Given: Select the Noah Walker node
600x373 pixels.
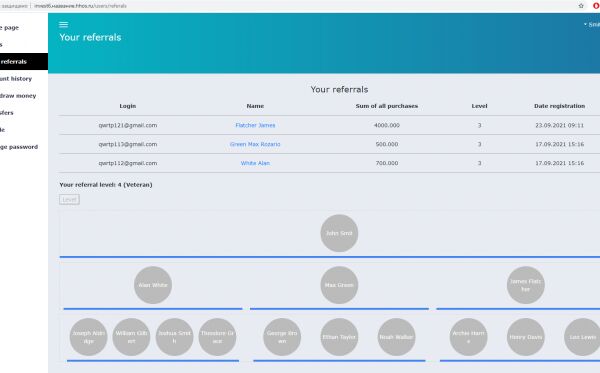Looking at the screenshot, I should 396,337.
